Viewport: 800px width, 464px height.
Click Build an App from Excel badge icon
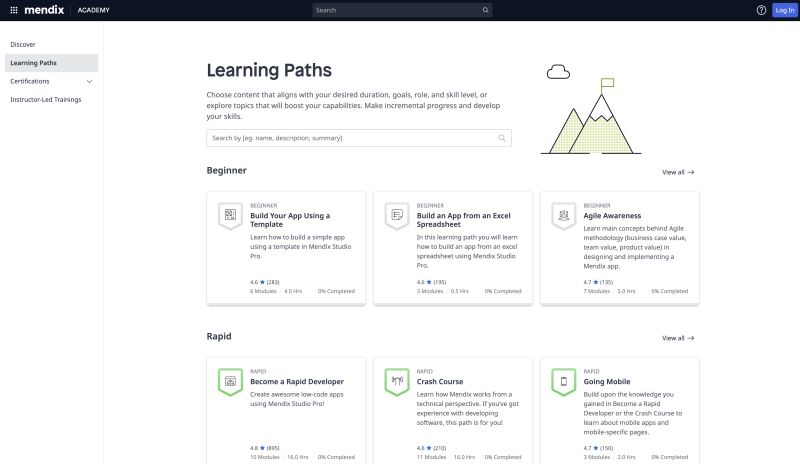pyautogui.click(x=397, y=216)
